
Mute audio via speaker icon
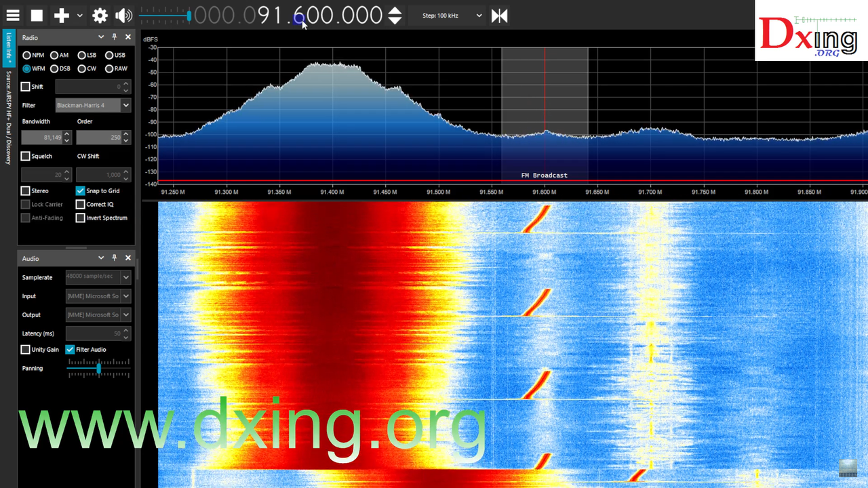point(123,15)
